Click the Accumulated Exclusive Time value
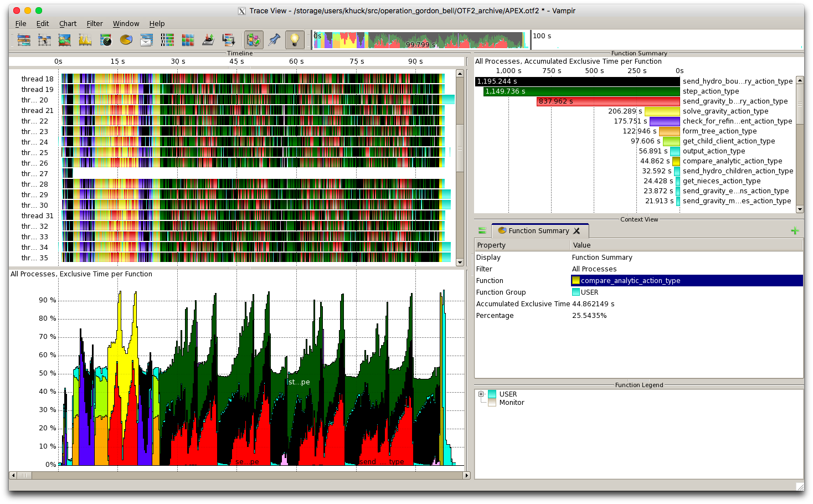This screenshot has height=504, width=813. 593,304
